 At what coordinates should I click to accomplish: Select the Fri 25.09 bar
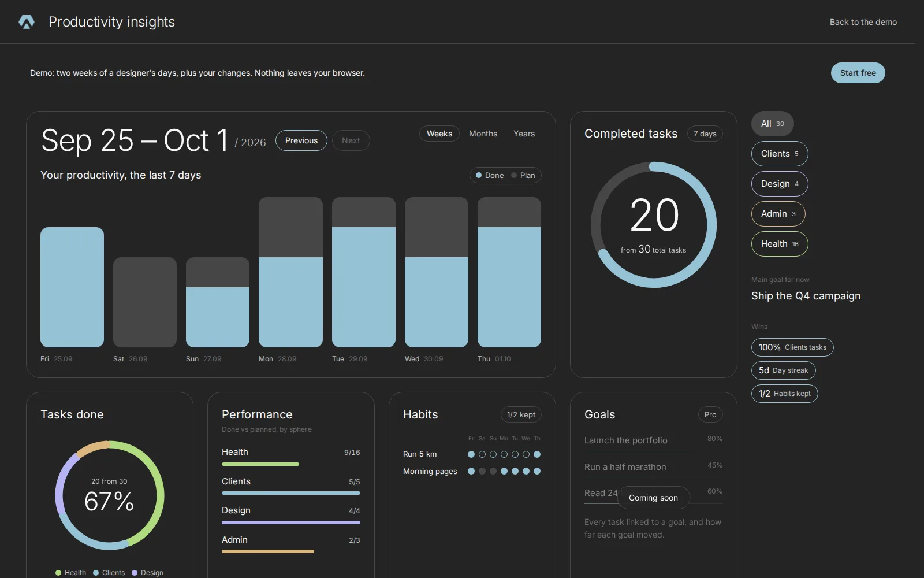pyautogui.click(x=72, y=287)
